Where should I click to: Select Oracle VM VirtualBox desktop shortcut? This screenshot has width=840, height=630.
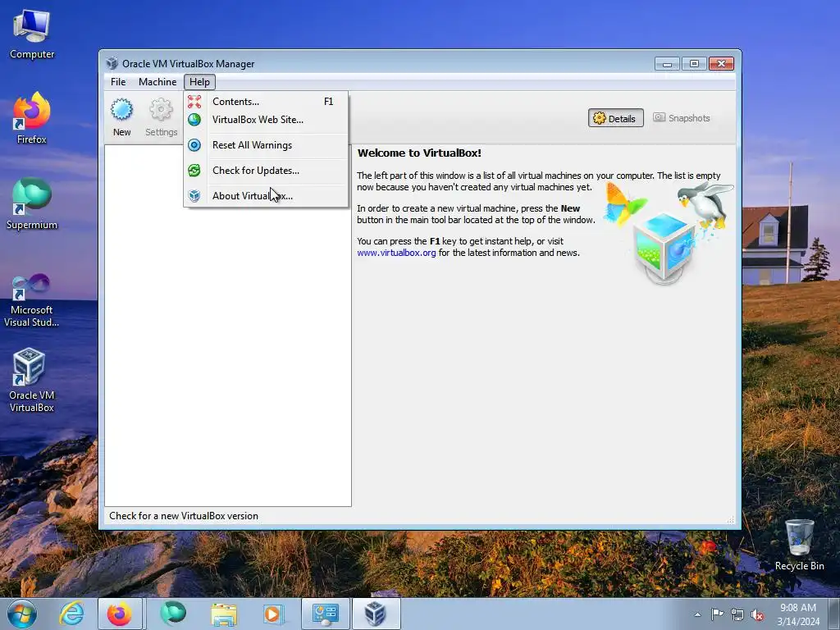(x=32, y=381)
